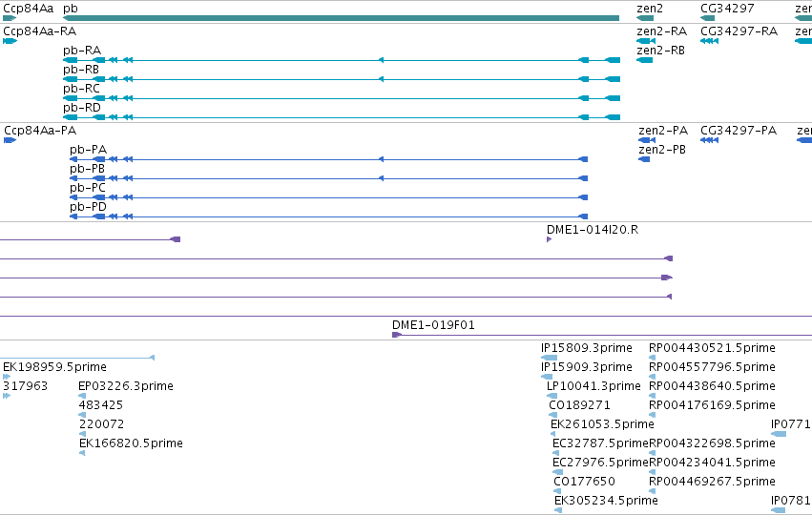Click the CG34297-RA transcript arrows
Image resolution: width=812 pixels, height=515 pixels.
[x=709, y=41]
